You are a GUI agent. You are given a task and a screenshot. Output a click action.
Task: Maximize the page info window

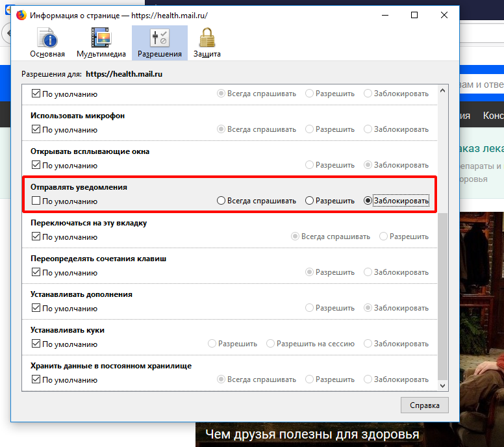click(414, 15)
